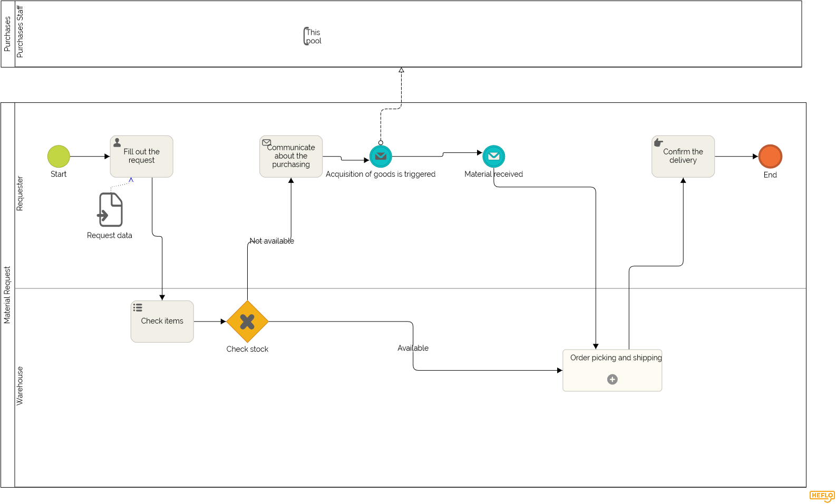This screenshot has width=836, height=504.
Task: Click the list icon on Check items task
Action: click(x=138, y=307)
